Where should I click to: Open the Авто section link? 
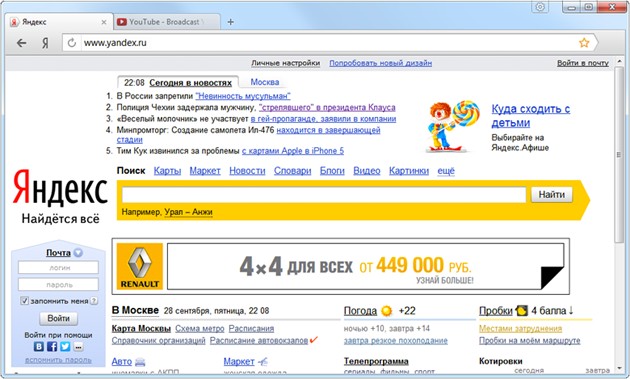click(122, 362)
